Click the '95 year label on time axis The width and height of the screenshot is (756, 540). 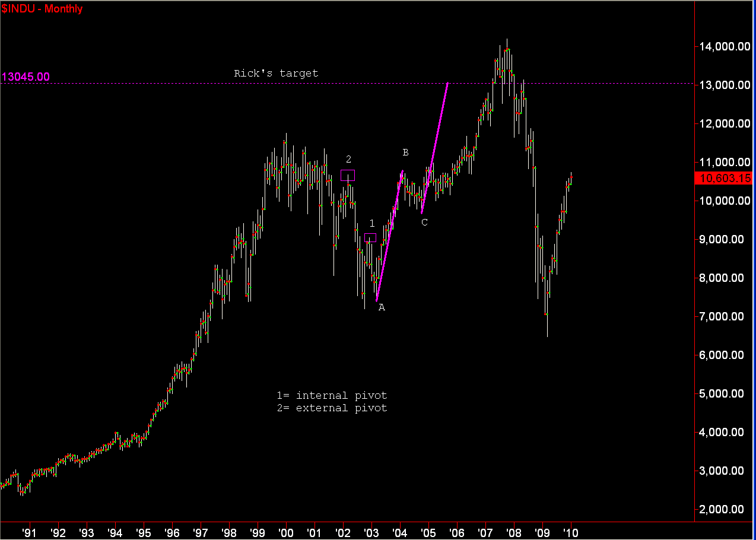point(144,532)
